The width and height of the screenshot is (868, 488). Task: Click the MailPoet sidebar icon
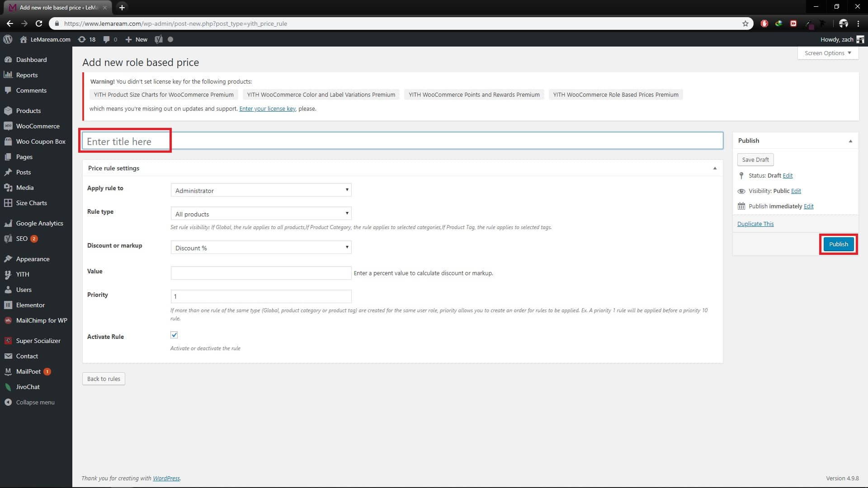click(8, 371)
